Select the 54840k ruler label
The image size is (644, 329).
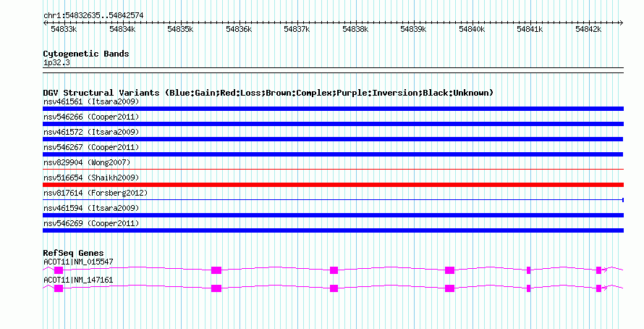point(472,29)
